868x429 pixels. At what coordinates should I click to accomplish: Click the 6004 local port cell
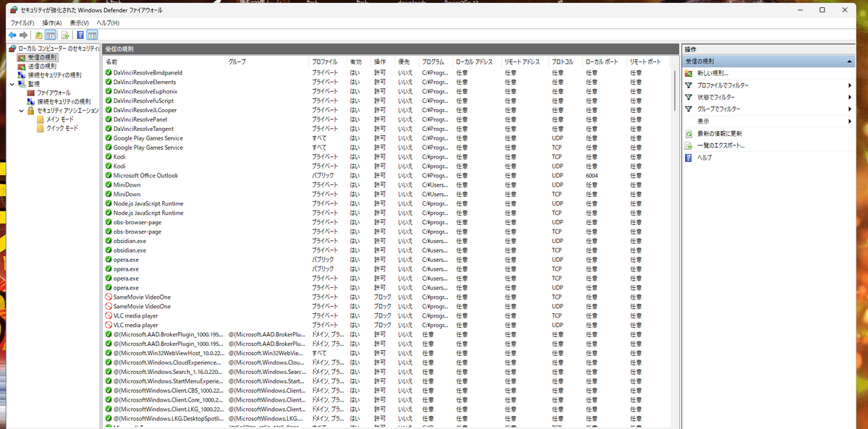coord(592,175)
